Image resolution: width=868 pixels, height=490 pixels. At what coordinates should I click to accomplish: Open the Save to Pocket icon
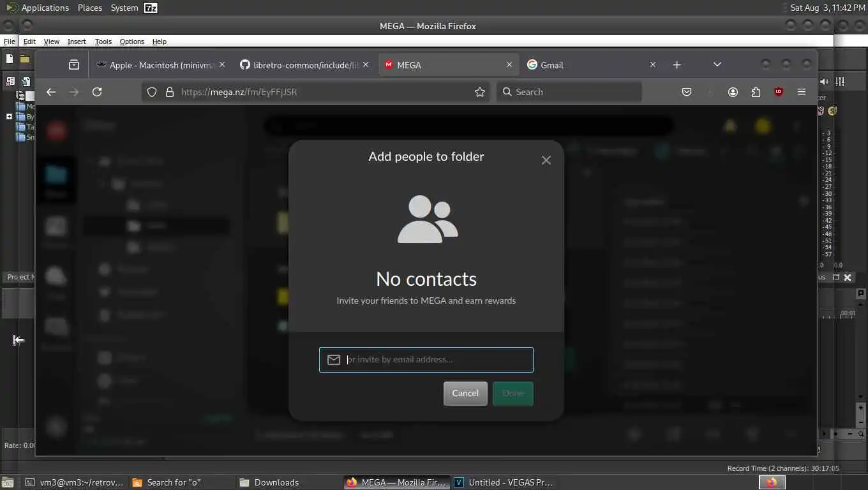pos(687,92)
